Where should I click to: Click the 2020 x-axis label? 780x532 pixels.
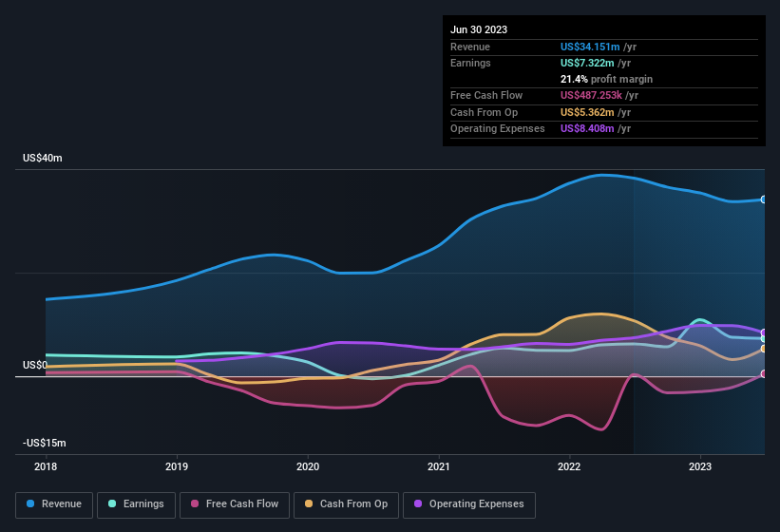(308, 466)
